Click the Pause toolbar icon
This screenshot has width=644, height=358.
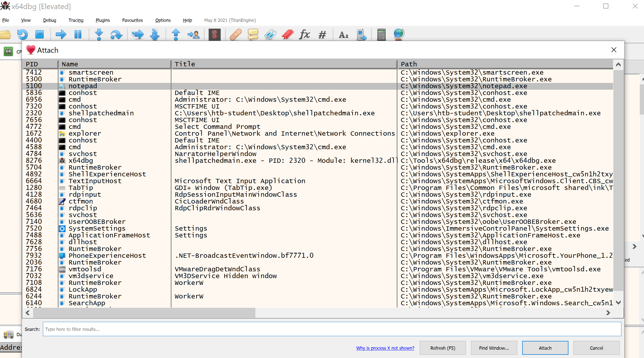point(78,34)
